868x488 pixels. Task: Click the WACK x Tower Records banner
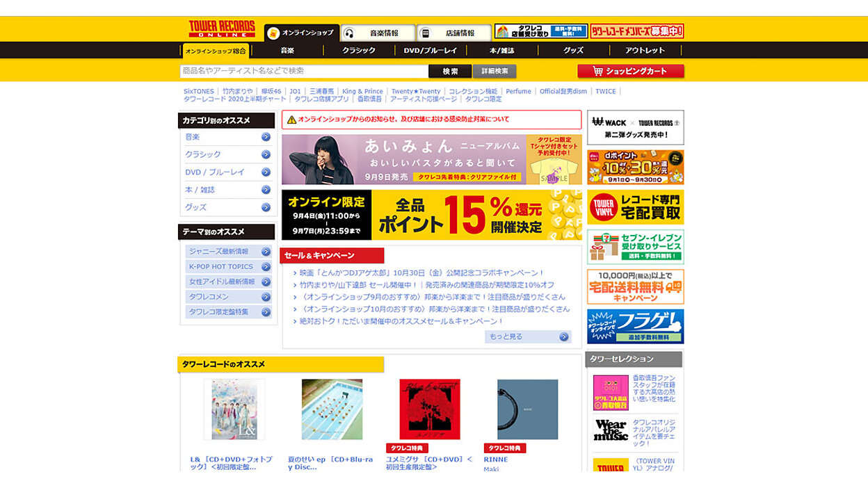point(635,127)
